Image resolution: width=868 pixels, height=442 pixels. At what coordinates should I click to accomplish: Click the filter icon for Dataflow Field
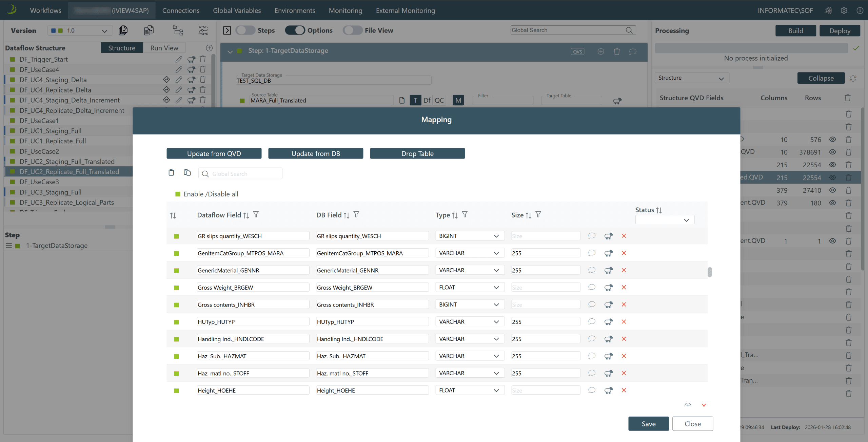(256, 214)
